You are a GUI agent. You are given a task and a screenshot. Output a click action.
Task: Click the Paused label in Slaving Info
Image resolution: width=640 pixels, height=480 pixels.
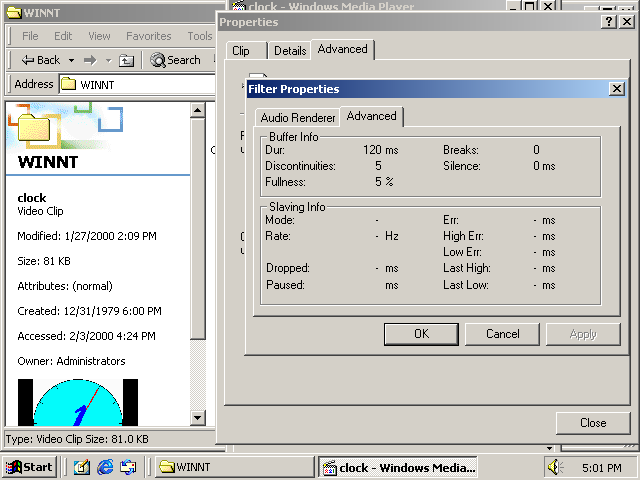coord(285,284)
